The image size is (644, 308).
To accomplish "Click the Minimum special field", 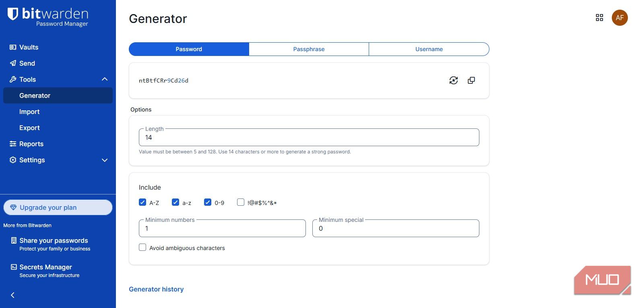I will [x=396, y=228].
